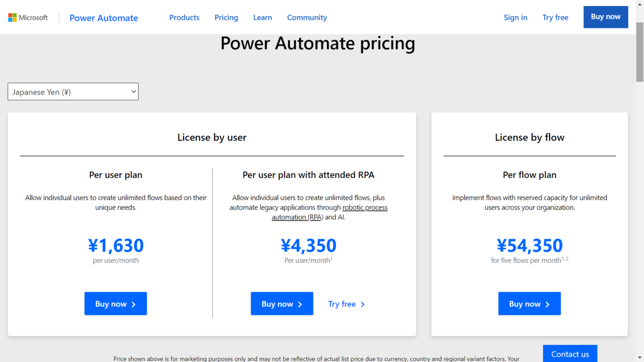Click 'per user/month' under ¥1,630
644x362 pixels.
[116, 260]
